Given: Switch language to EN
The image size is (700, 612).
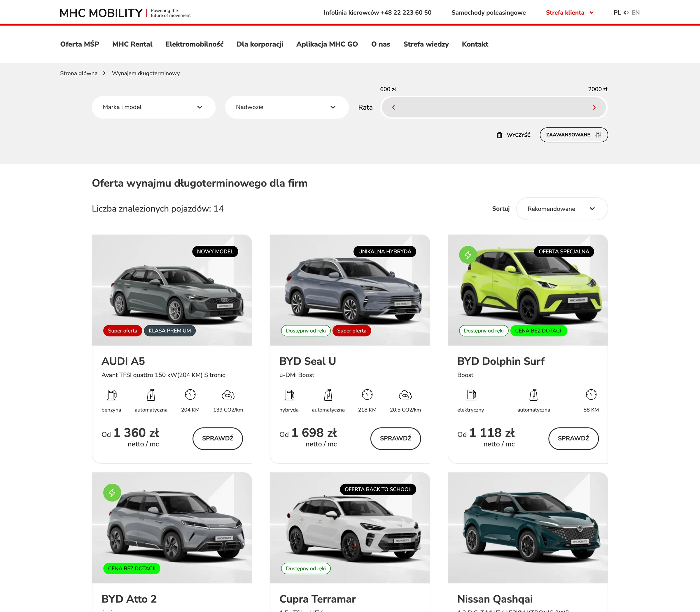Looking at the screenshot, I should tap(636, 13).
